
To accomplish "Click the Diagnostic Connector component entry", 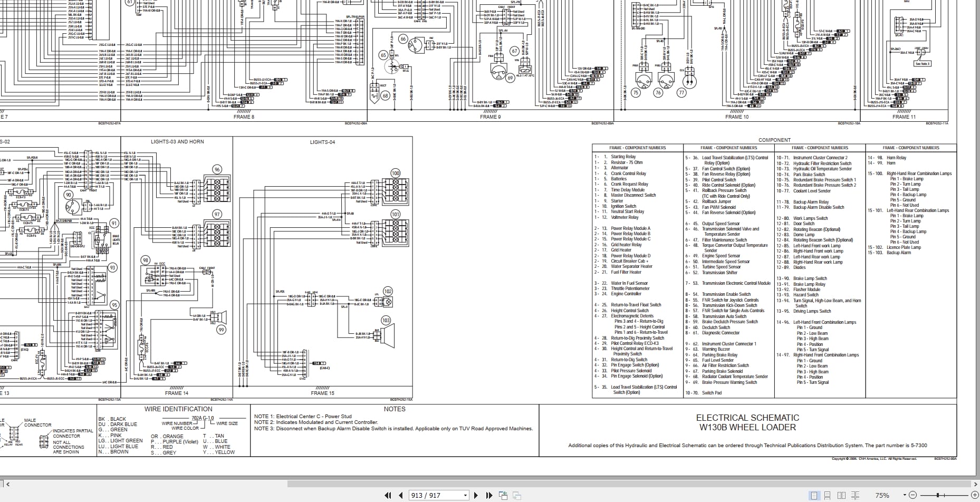I will coord(713,333).
